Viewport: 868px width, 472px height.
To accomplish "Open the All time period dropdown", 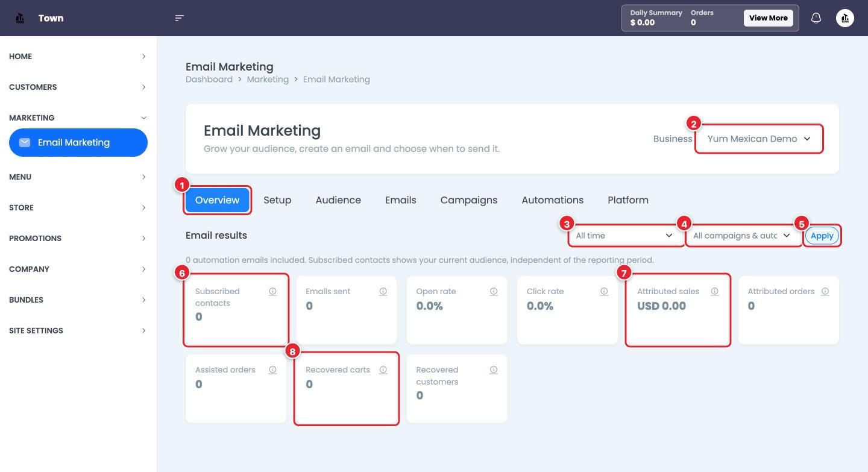I will [624, 236].
